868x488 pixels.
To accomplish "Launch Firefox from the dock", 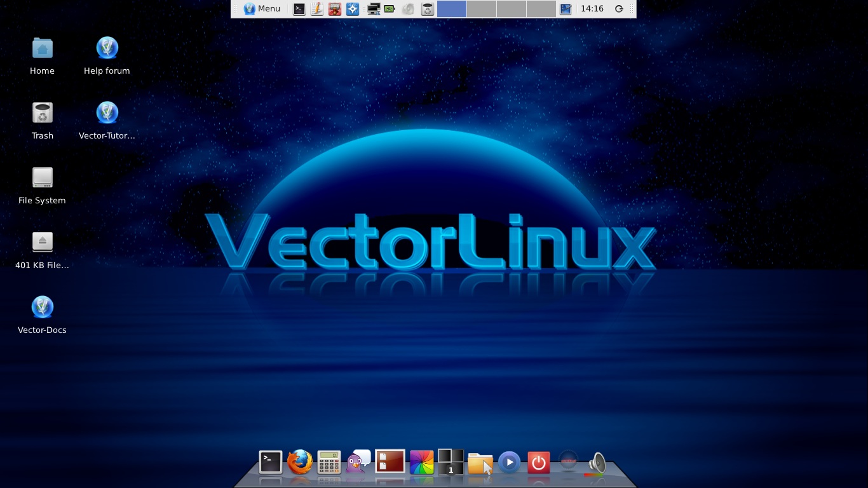I will coord(299,462).
